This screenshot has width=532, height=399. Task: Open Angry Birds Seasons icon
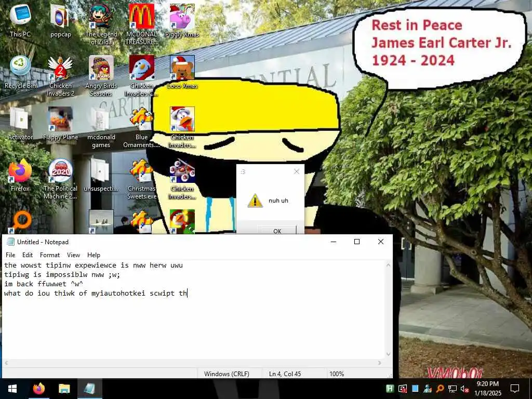[101, 76]
